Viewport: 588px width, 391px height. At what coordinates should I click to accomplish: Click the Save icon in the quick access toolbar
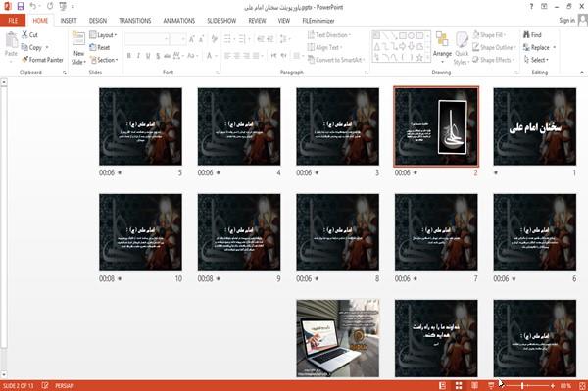coord(21,7)
